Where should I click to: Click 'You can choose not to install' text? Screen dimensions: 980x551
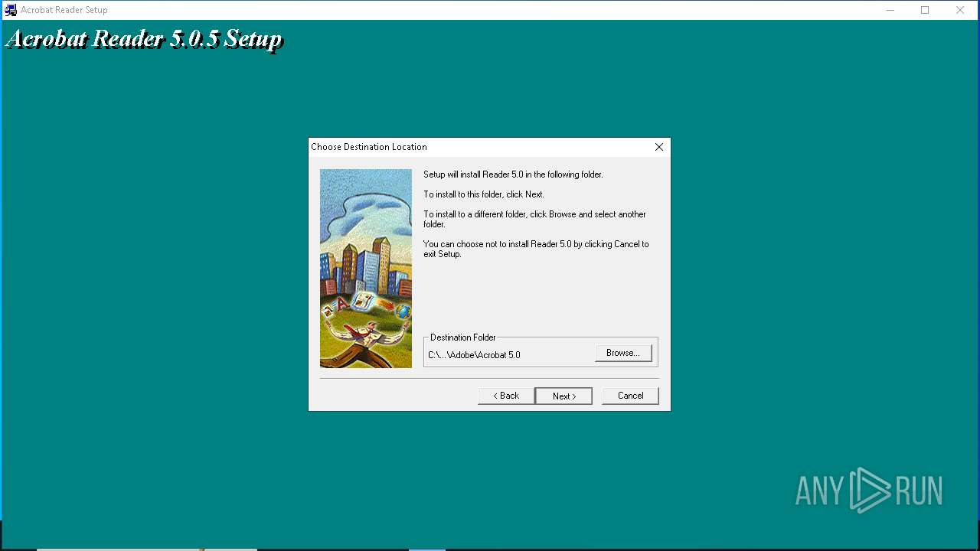(x=536, y=249)
